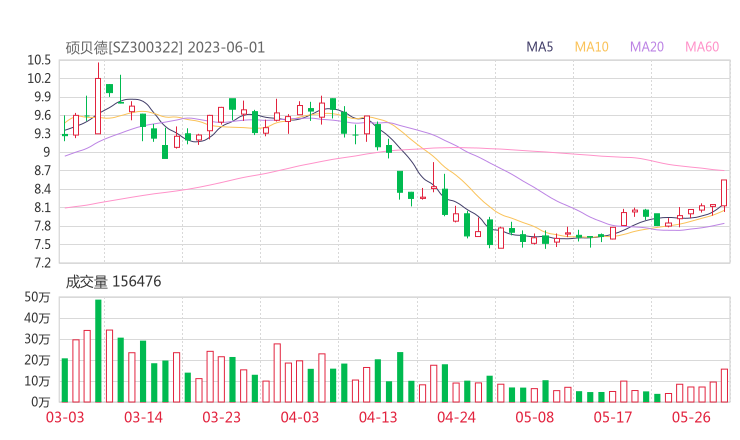Click the 05-26 date axis label

pyautogui.click(x=691, y=417)
